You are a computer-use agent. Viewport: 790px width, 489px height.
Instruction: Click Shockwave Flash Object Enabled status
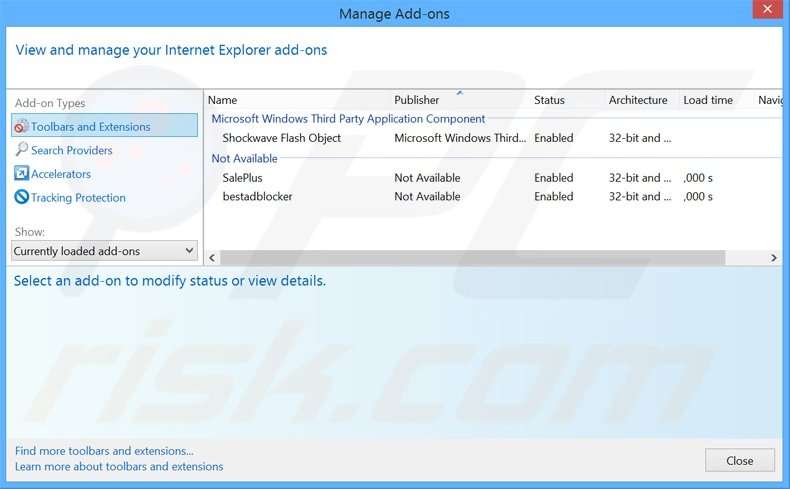(x=554, y=138)
